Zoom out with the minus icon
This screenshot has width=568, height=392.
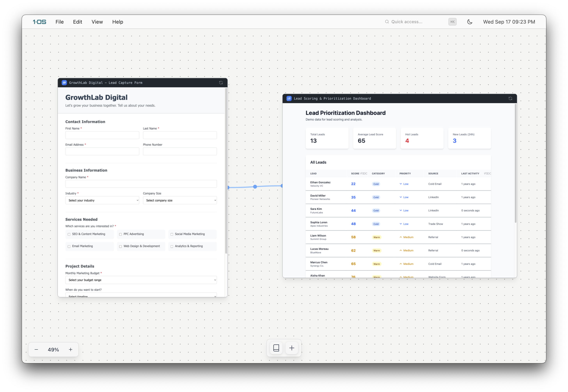point(36,349)
